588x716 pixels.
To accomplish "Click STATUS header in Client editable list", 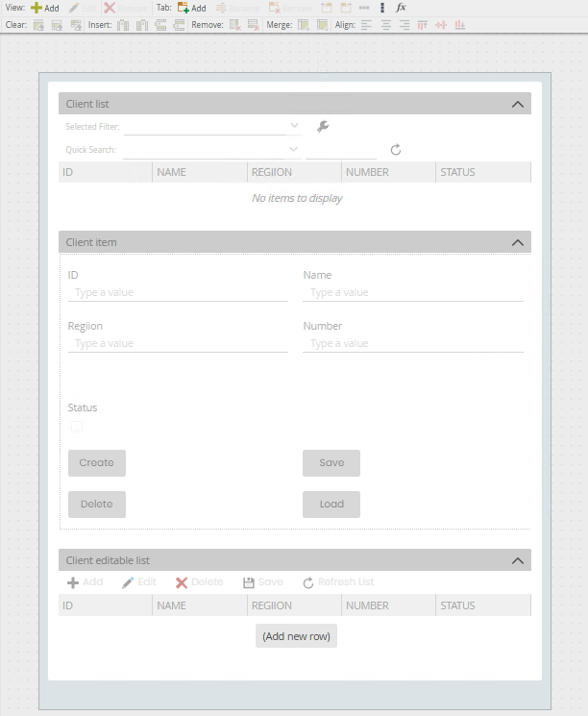I will [x=483, y=605].
